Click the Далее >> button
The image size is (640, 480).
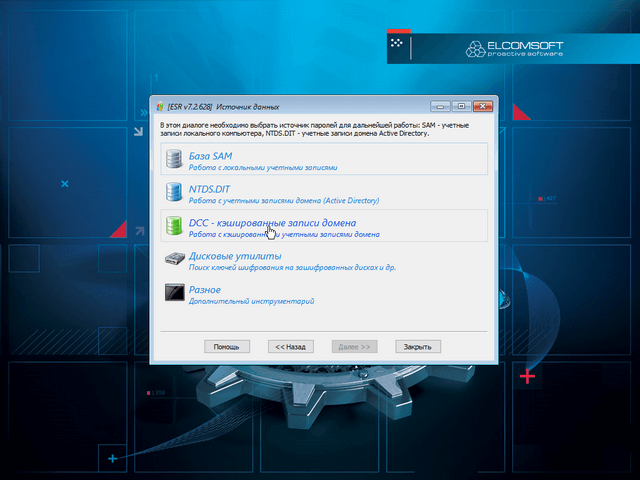355,346
